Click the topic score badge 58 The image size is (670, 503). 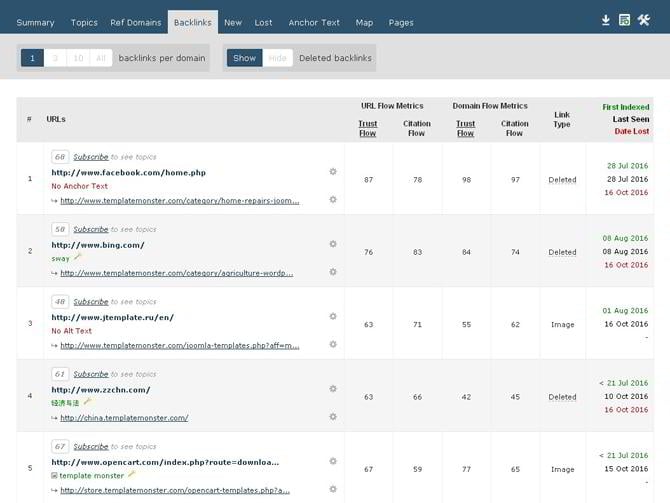pyautogui.click(x=61, y=229)
